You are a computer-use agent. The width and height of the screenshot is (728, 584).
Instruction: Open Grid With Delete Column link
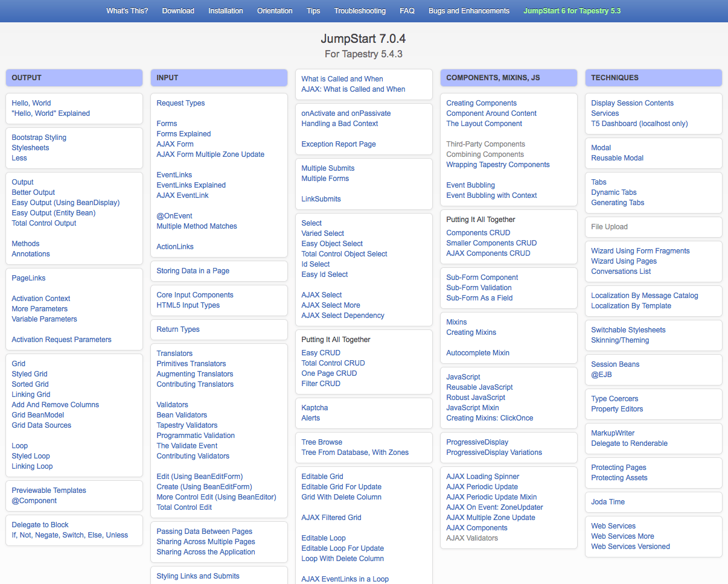coord(342,497)
